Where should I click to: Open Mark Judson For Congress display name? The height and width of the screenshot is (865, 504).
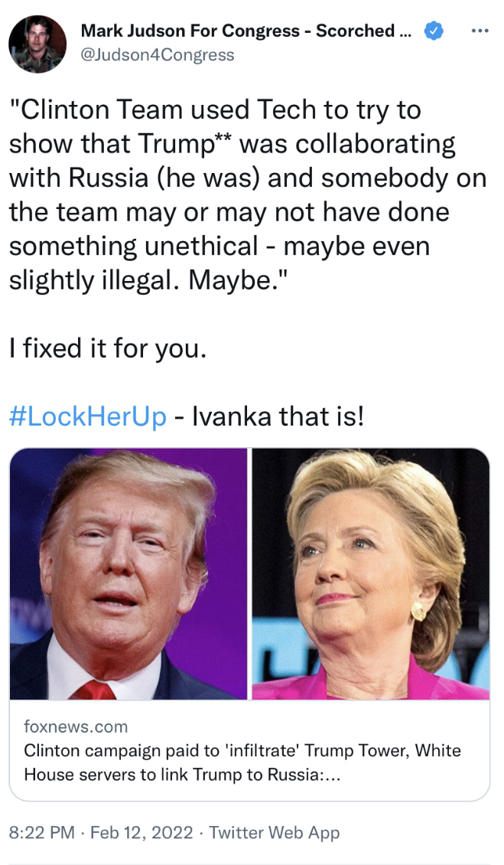(x=246, y=31)
